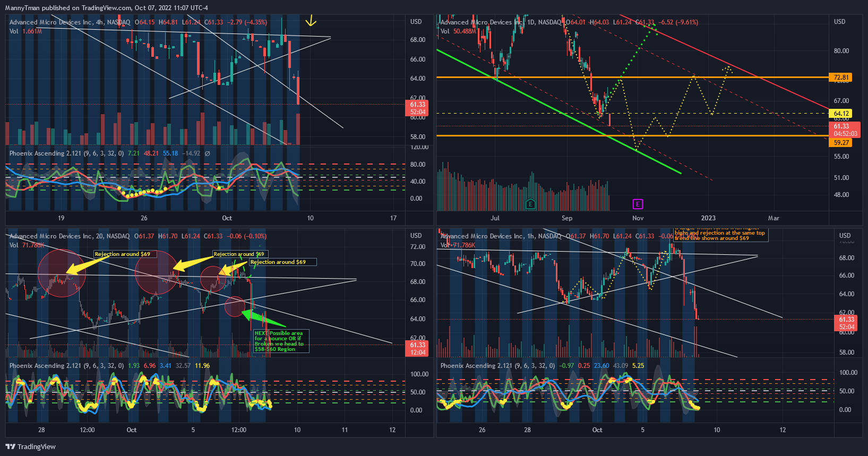Image resolution: width=868 pixels, height=456 pixels.
Task: Click the 26 date label on 1h time axis
Action: point(482,430)
